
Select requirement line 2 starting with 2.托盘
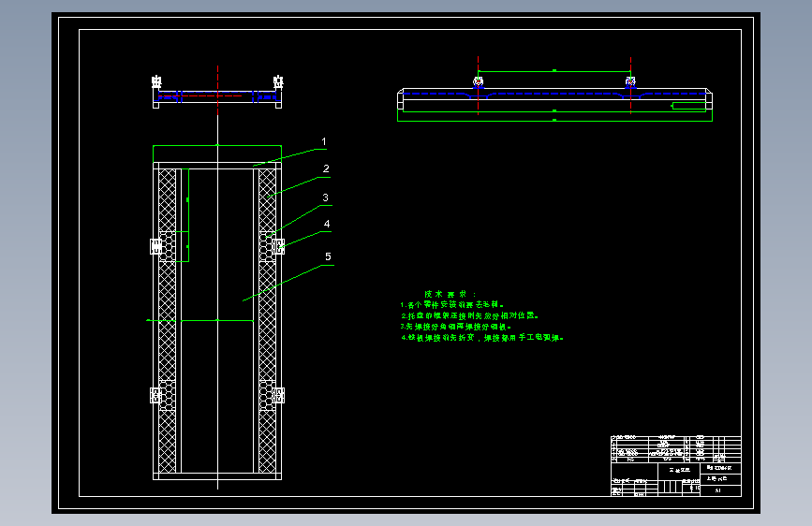point(469,315)
